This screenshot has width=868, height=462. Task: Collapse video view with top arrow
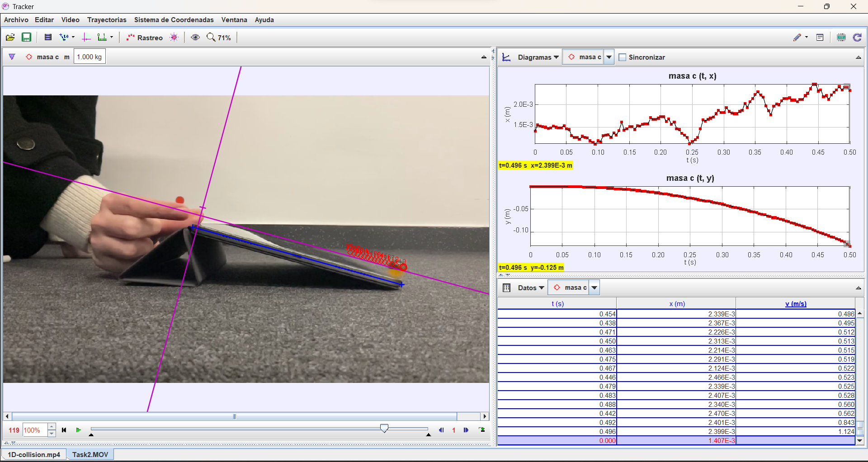484,57
